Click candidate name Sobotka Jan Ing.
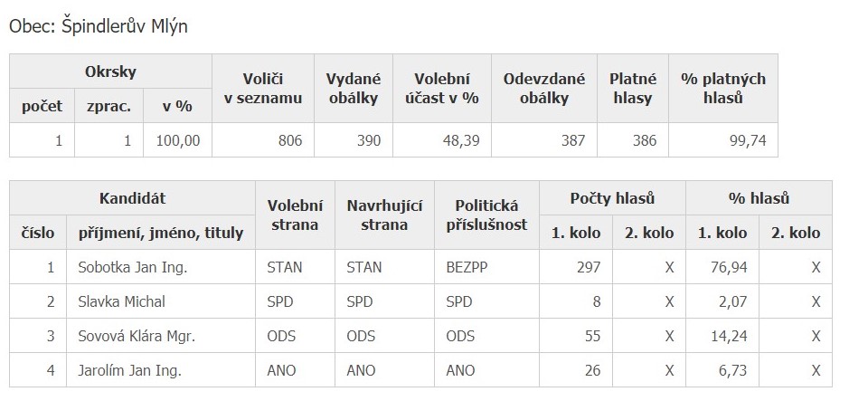This screenshot has height=401, width=868. pos(133,268)
